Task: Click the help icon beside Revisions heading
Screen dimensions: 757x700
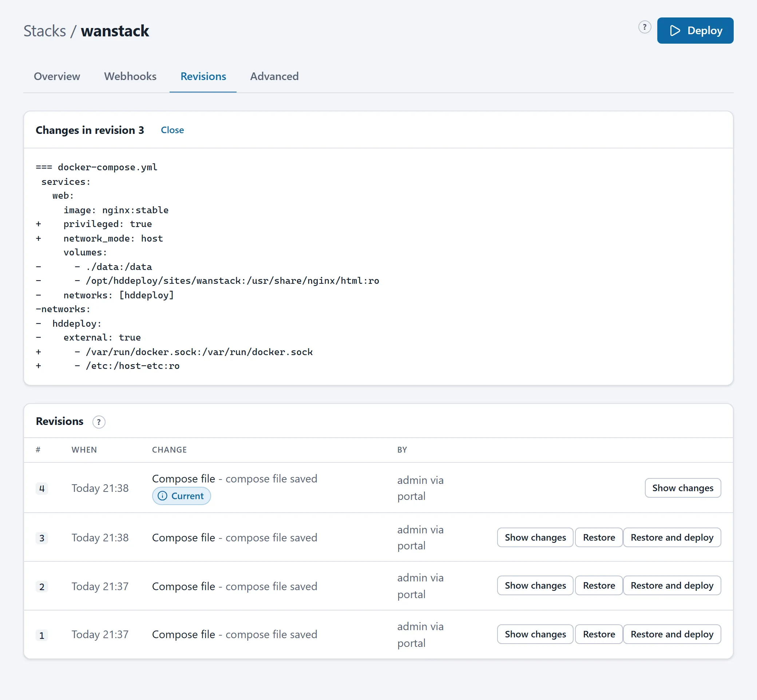Action: [x=99, y=422]
